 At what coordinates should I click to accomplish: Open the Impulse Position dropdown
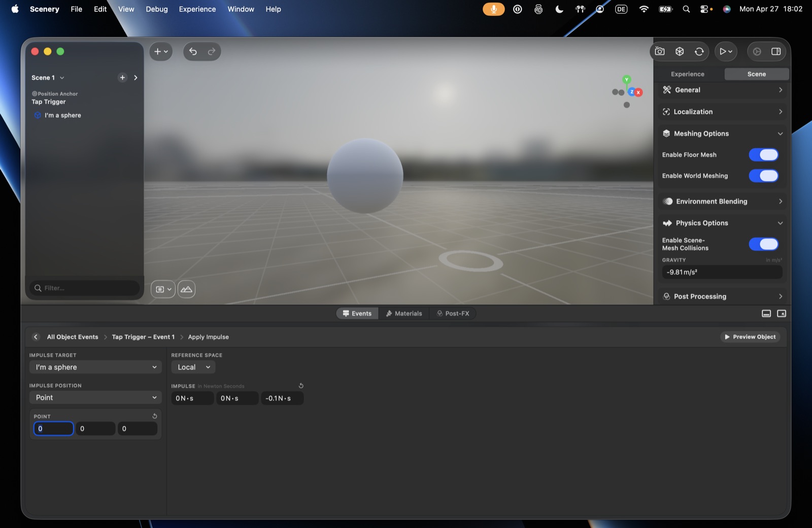point(95,398)
